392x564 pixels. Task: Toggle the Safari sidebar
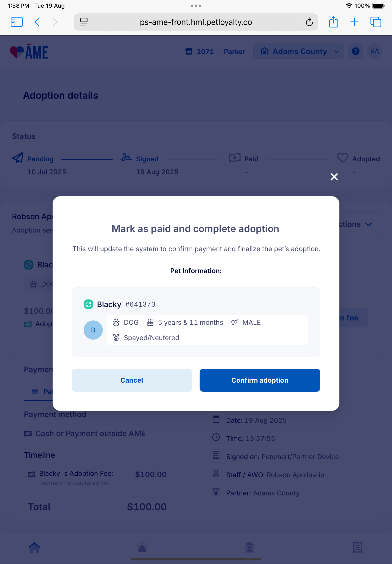(16, 22)
